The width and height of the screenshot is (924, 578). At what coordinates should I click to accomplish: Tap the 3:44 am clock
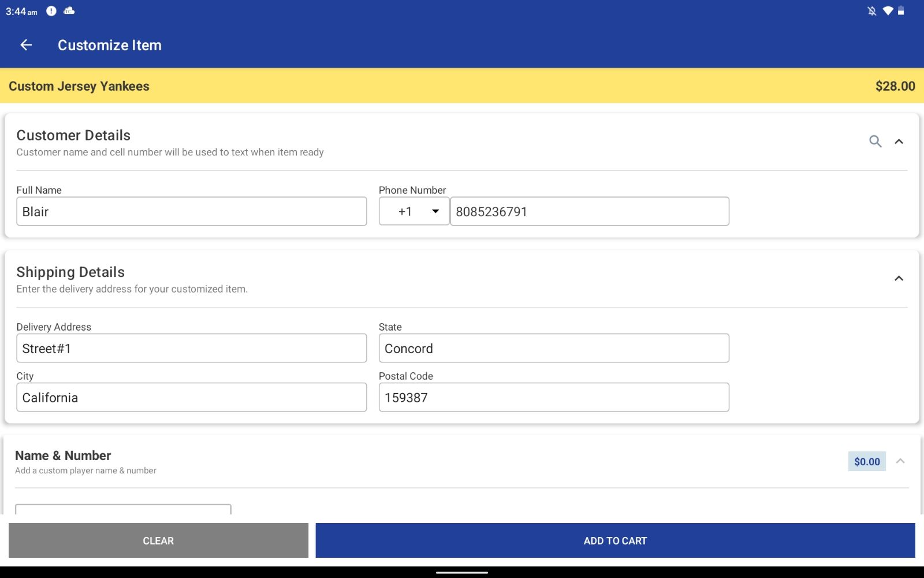(x=21, y=12)
